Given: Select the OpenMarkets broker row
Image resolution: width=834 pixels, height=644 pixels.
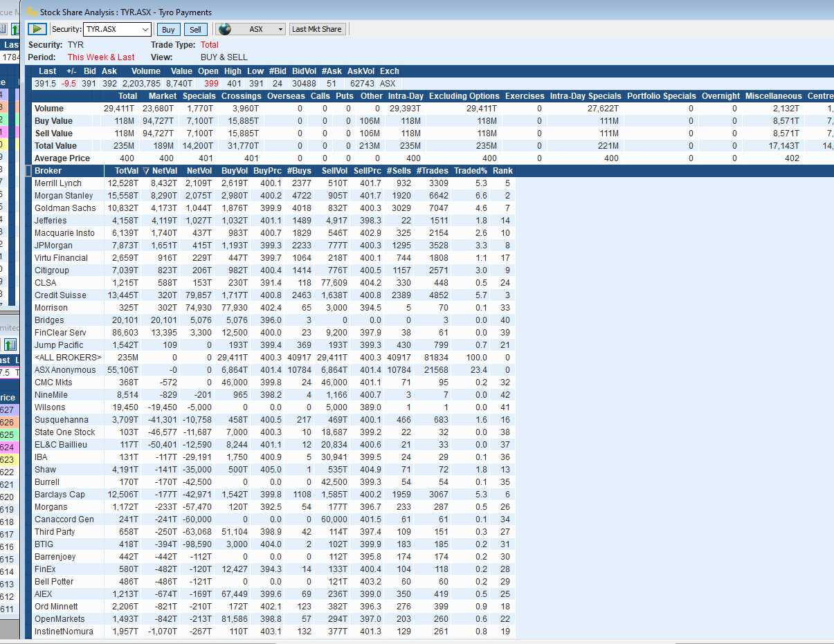Looking at the screenshot, I should pos(273,619).
